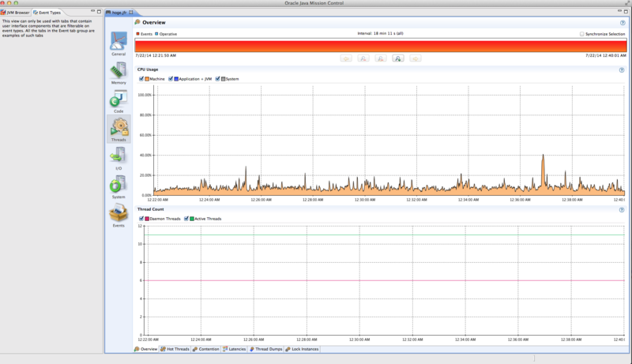Open the Events tab group icon

click(x=118, y=215)
